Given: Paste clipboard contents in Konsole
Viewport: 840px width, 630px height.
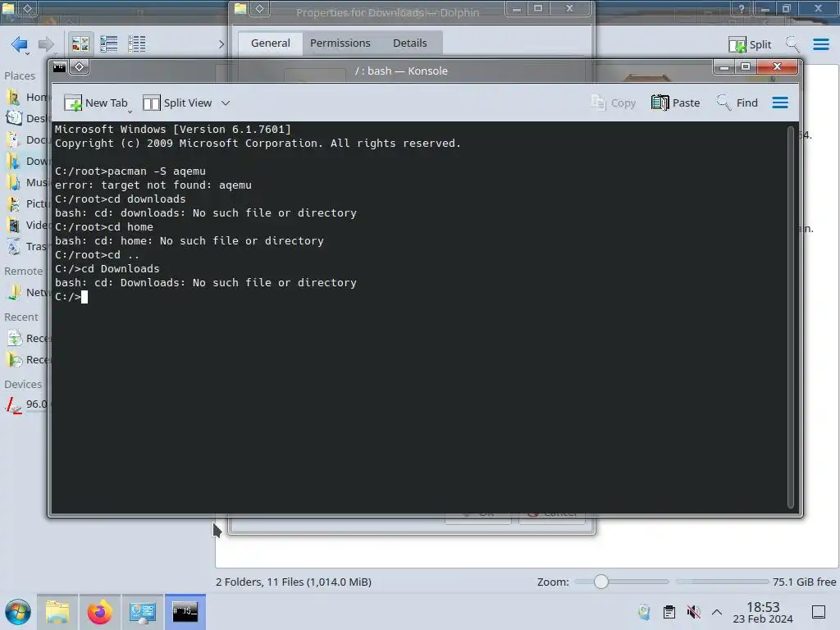Looking at the screenshot, I should point(676,103).
